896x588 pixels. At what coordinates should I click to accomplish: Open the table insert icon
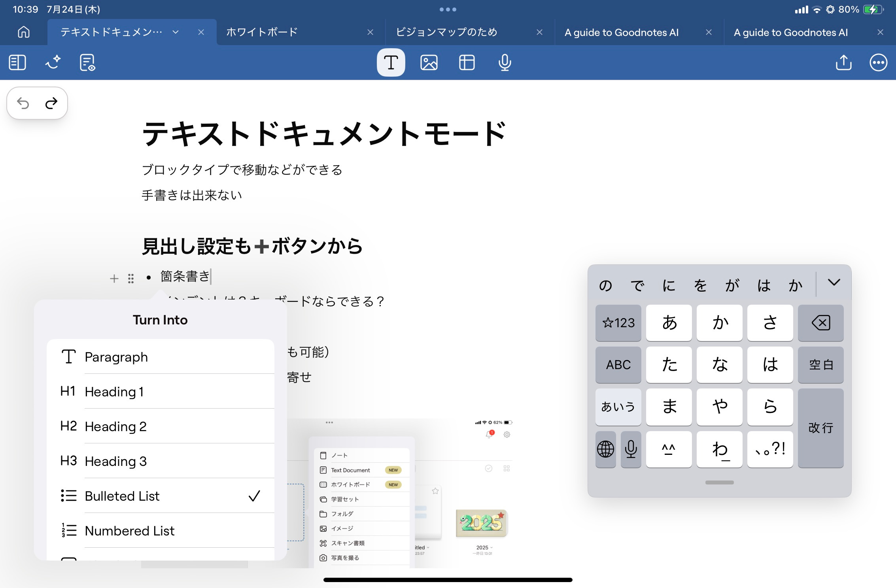click(467, 62)
